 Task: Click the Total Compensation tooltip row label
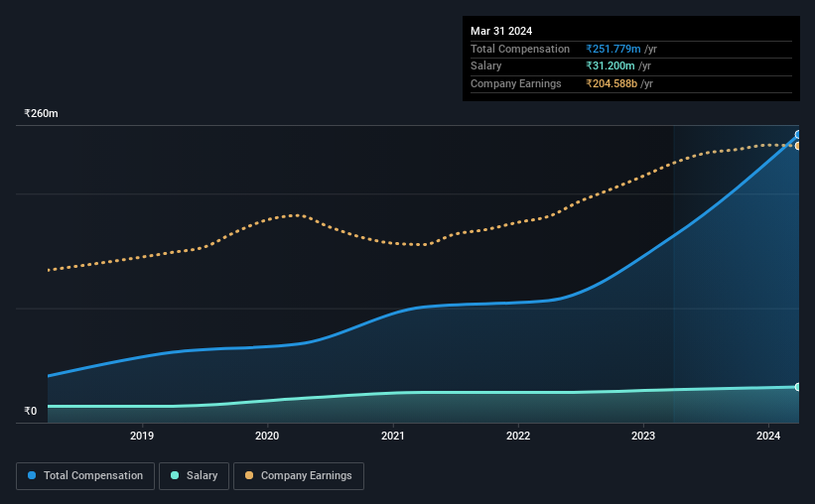pyautogui.click(x=520, y=49)
